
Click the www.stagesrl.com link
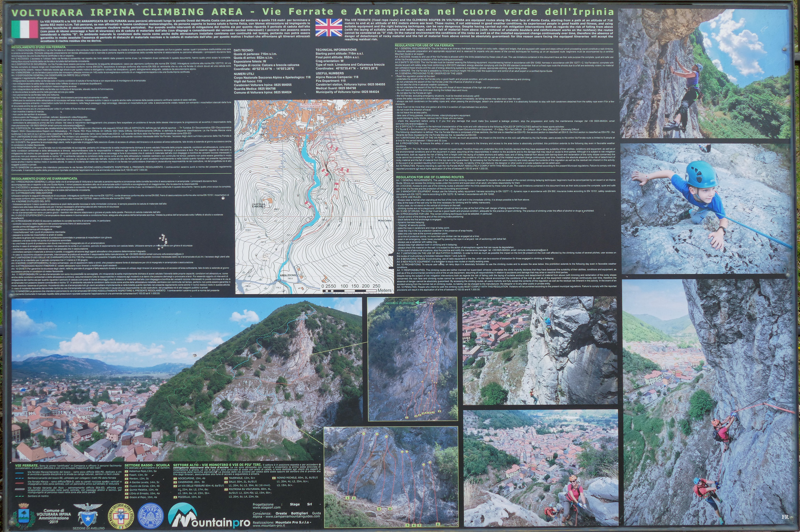pos(267,508)
